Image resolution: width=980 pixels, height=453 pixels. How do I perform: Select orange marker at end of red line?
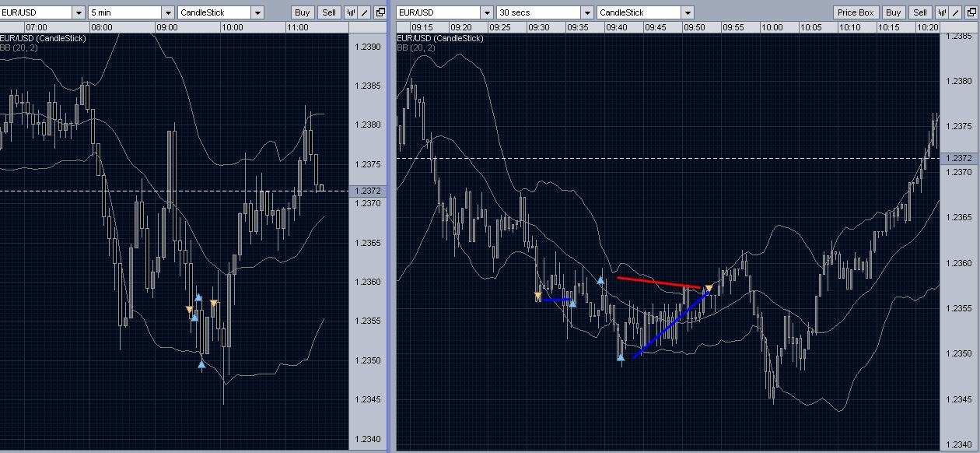click(x=709, y=288)
